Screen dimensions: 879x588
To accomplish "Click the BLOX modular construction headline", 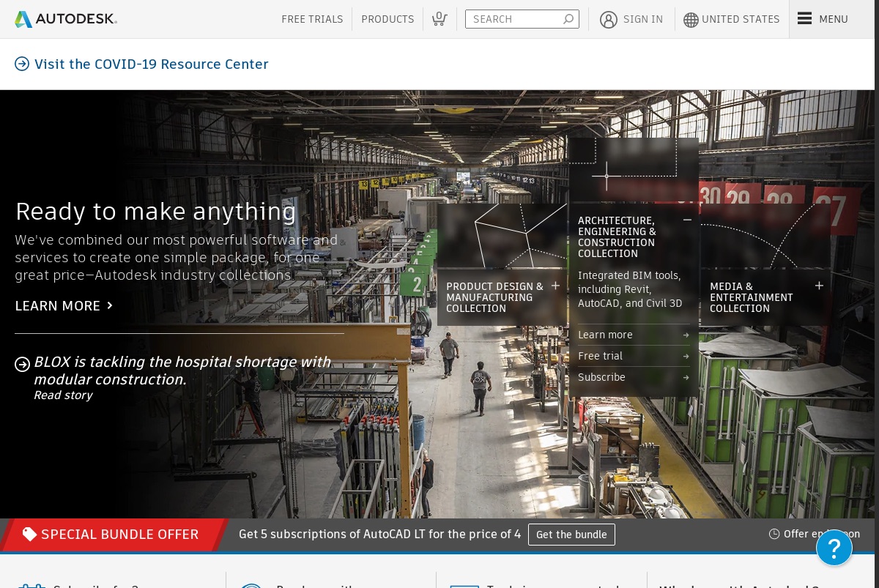I will pos(182,371).
